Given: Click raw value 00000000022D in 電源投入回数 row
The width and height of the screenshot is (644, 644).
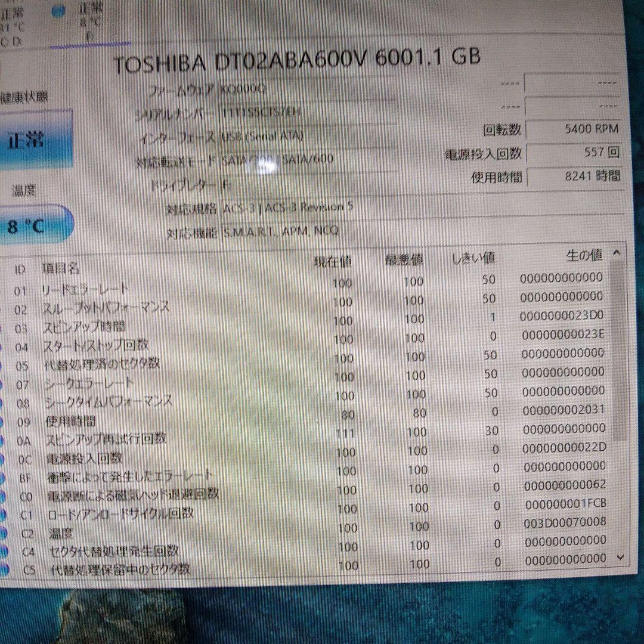Looking at the screenshot, I should pos(564,447).
